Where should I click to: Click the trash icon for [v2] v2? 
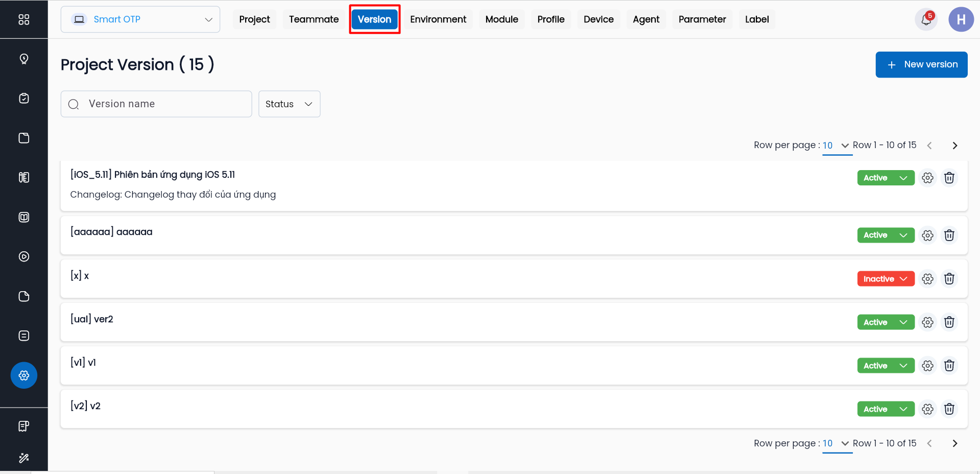click(x=949, y=409)
